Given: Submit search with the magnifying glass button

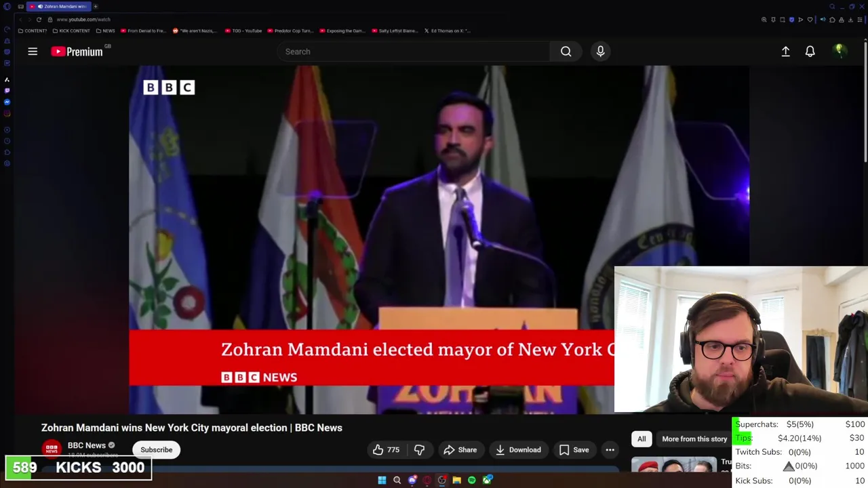Looking at the screenshot, I should 566,52.
